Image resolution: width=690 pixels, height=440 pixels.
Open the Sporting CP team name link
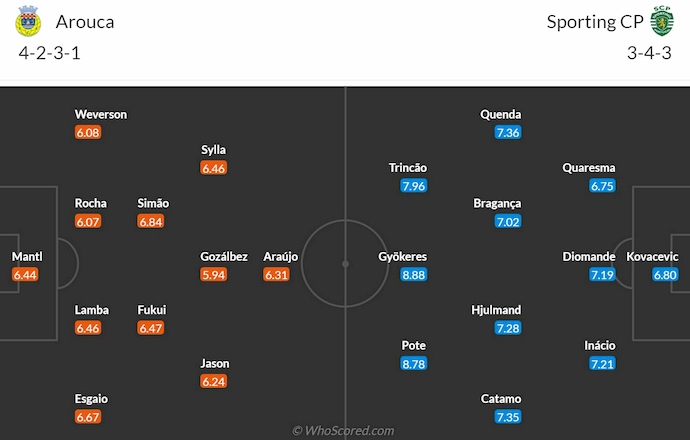(x=595, y=22)
